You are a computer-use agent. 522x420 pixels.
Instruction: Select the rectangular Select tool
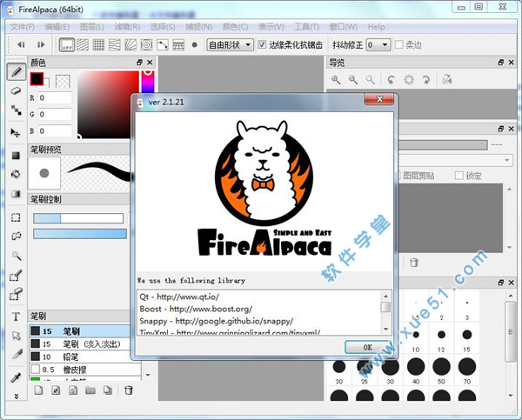[16, 217]
